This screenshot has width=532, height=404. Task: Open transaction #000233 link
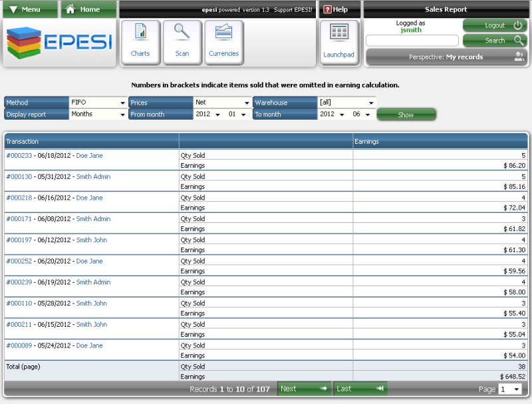[19, 156]
